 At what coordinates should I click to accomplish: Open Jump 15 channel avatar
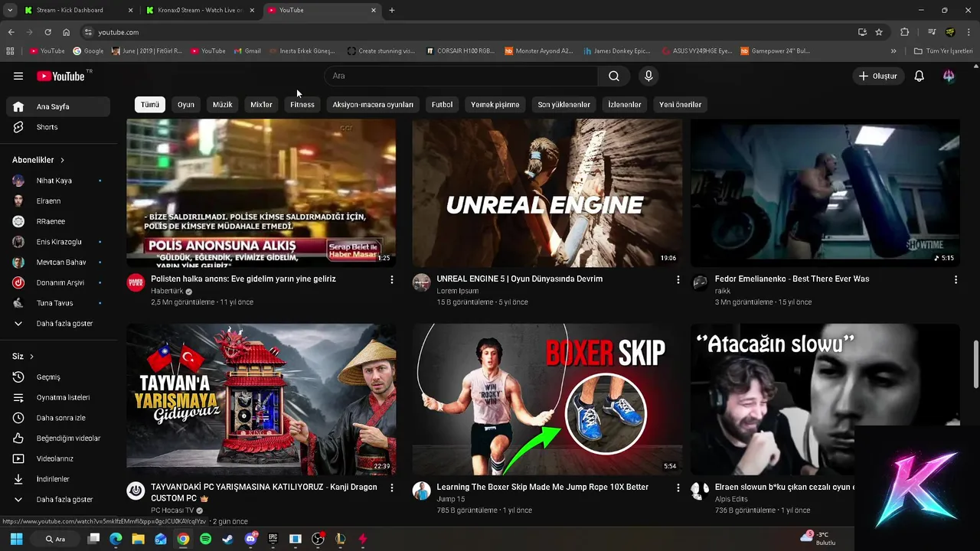422,491
